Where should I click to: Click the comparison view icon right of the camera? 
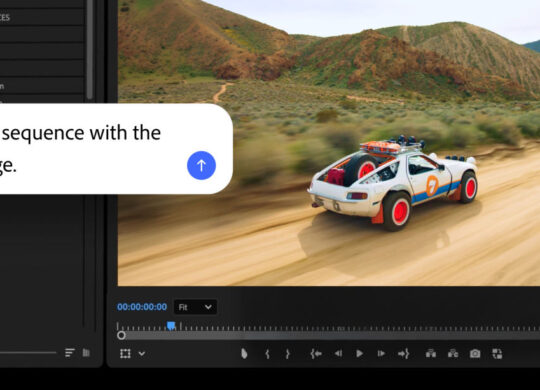(497, 353)
